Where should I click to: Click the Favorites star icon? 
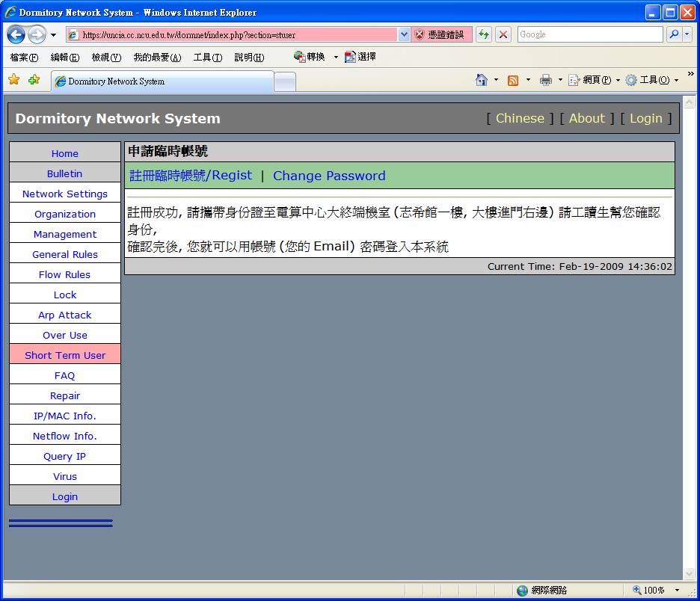click(13, 80)
